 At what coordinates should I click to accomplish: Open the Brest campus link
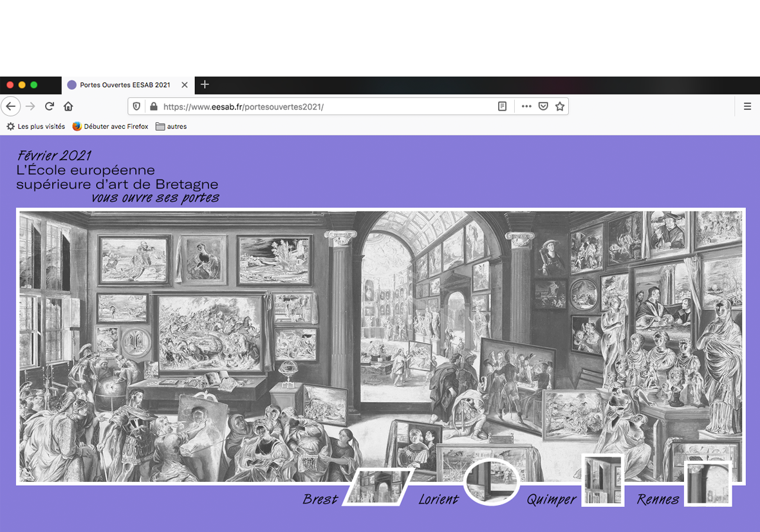point(320,499)
